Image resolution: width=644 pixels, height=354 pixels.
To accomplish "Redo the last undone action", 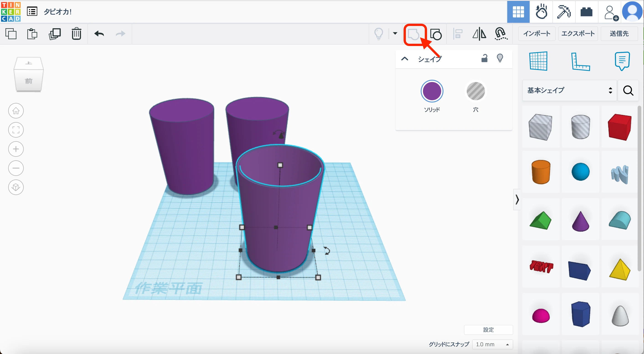I will (x=121, y=33).
